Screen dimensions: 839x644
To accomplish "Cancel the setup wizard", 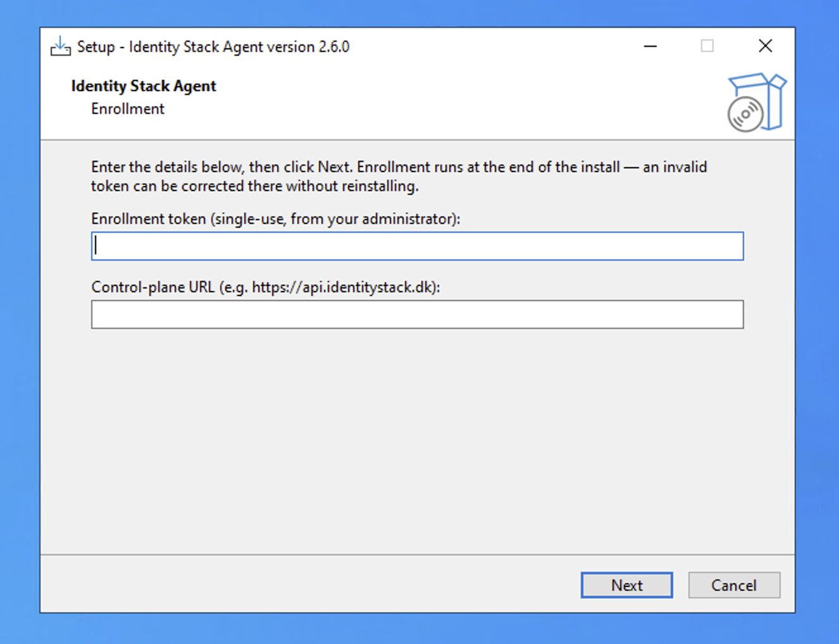I will 734,585.
